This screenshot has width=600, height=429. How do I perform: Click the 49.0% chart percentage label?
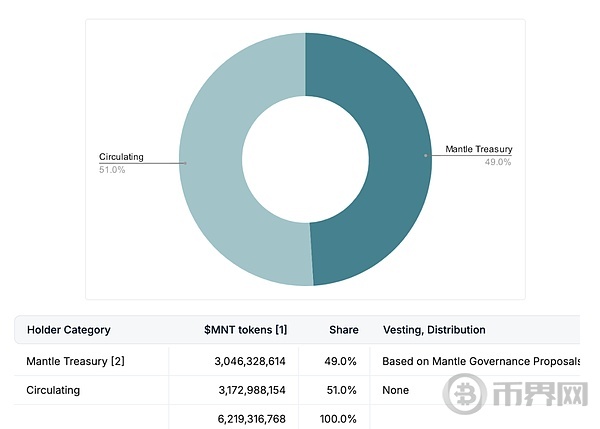pyautogui.click(x=498, y=162)
